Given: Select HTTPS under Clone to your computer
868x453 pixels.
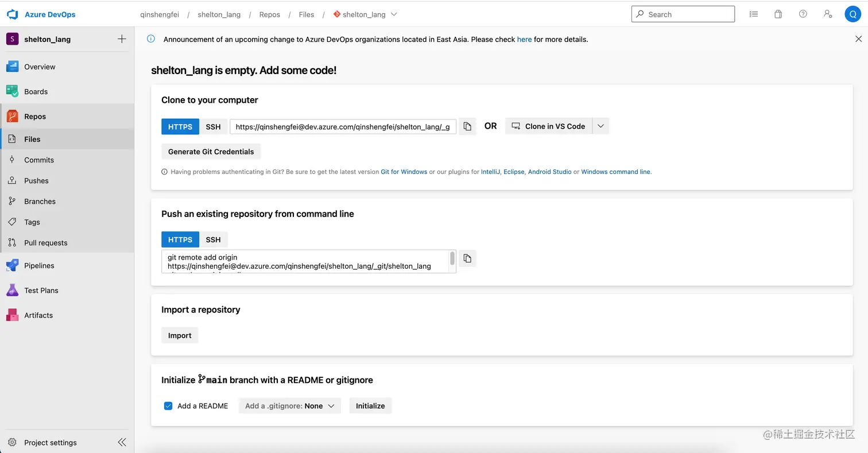Looking at the screenshot, I should point(180,126).
